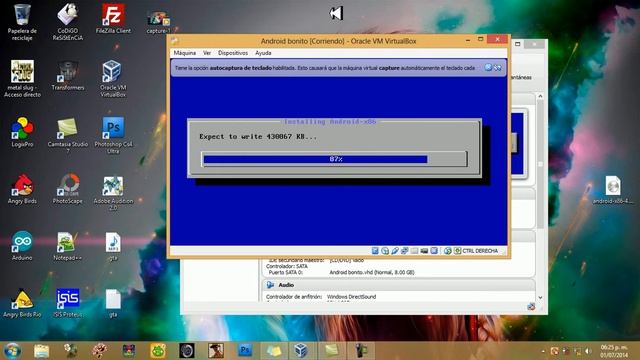This screenshot has height=360, width=640.
Task: Select the gta MP3 file icon
Action: click(113, 246)
